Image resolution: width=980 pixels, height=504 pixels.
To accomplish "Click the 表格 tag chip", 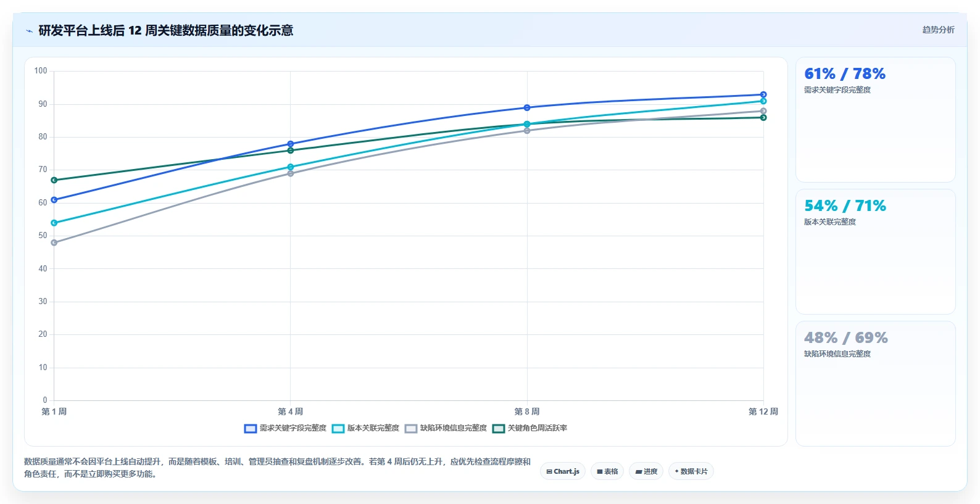I will click(607, 471).
